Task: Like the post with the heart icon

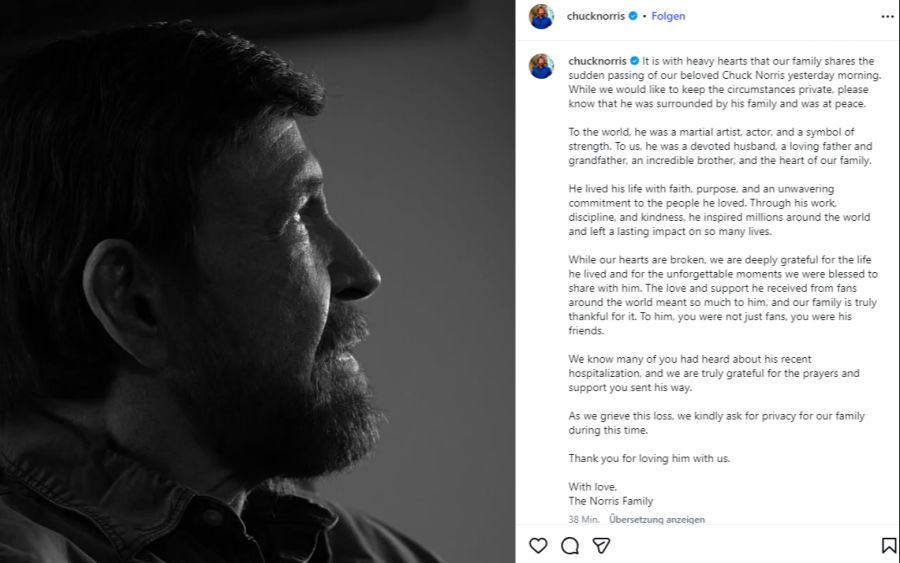Action: click(x=538, y=545)
